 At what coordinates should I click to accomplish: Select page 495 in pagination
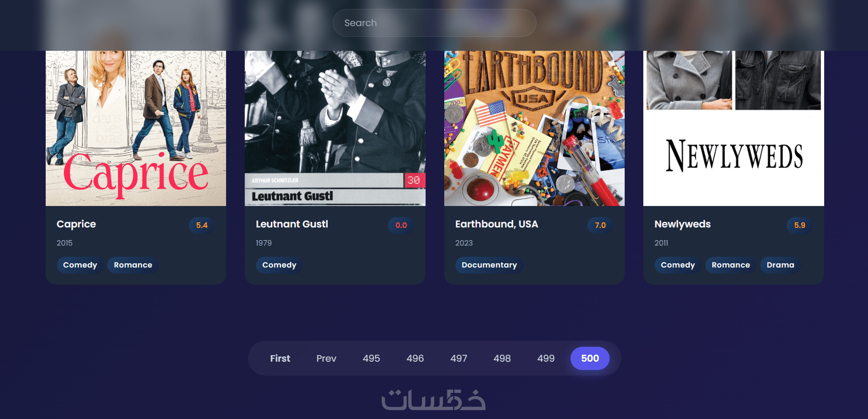372,358
